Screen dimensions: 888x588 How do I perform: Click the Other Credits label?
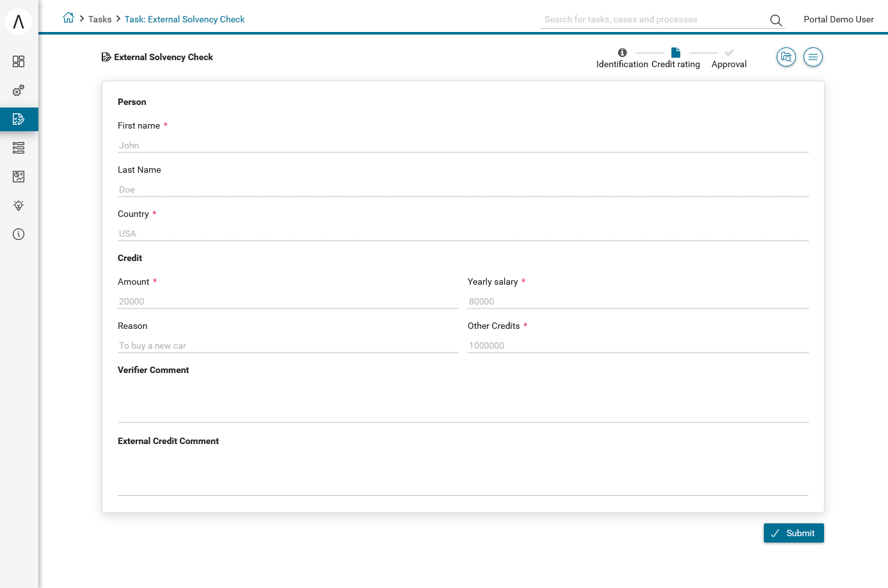pyautogui.click(x=494, y=326)
